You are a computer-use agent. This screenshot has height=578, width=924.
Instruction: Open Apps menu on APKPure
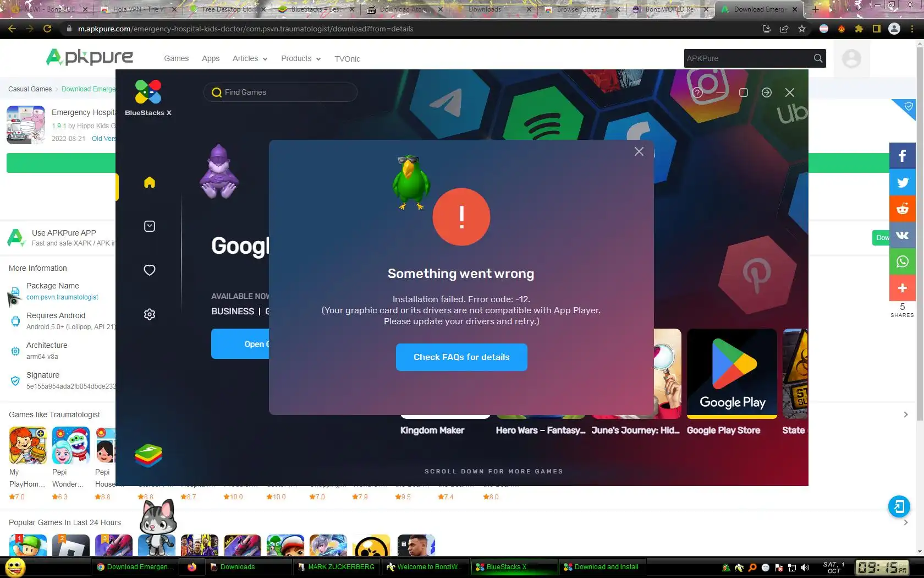211,58
